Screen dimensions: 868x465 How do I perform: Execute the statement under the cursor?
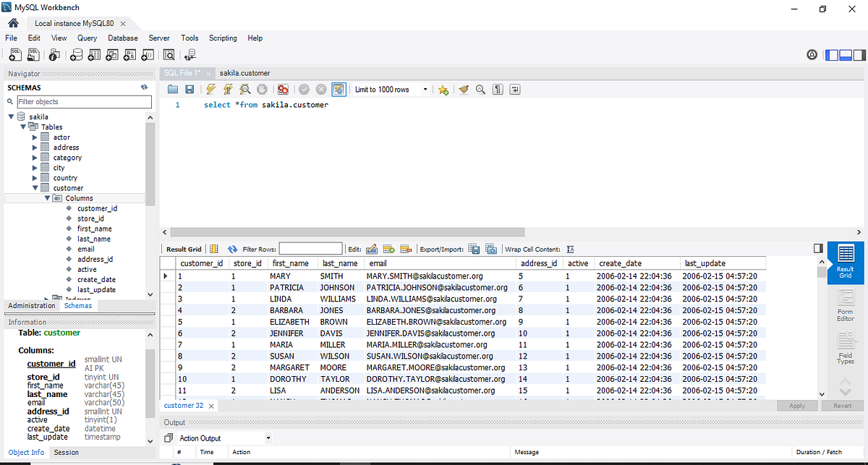229,90
